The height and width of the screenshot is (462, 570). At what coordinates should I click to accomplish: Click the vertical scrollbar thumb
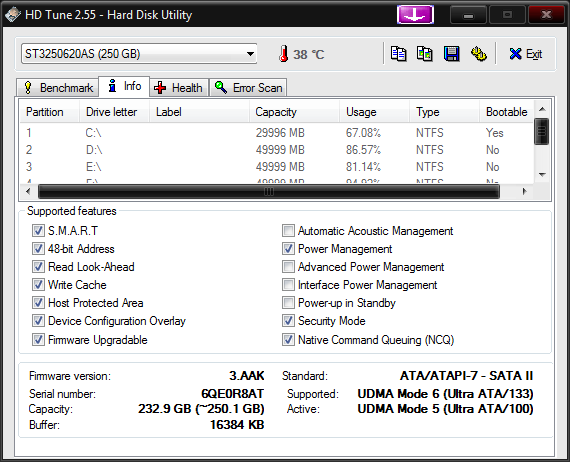(x=542, y=131)
